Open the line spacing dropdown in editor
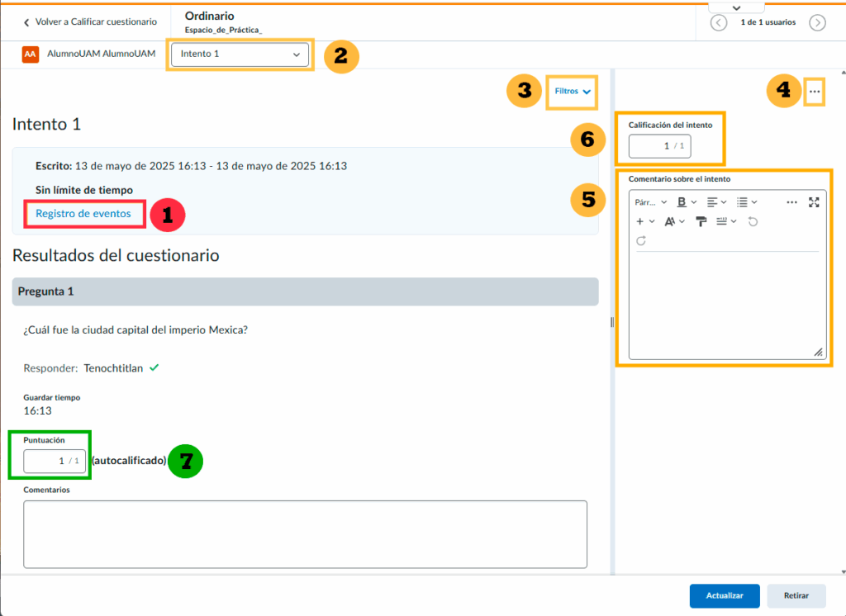Viewport: 846px width, 616px height. (725, 221)
